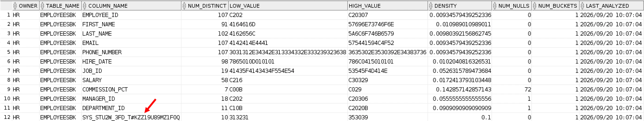644x121 pixels.
Task: Click low value C00B
Action: 236,89
